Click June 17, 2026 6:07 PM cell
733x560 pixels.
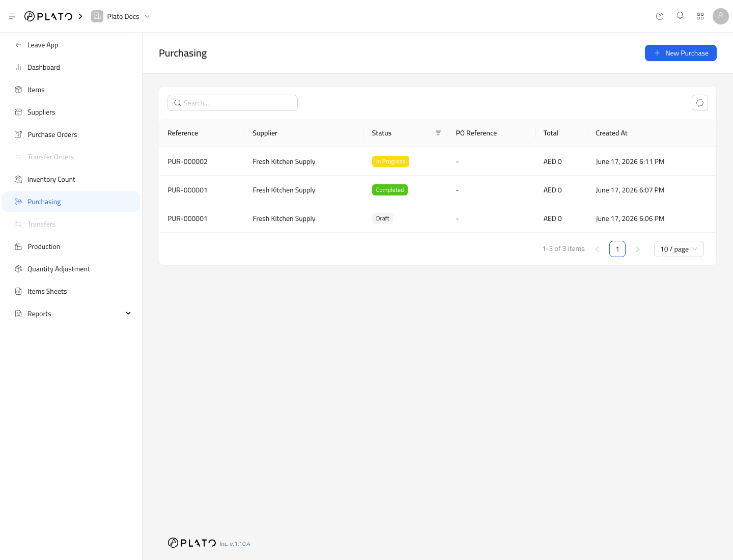tap(630, 190)
